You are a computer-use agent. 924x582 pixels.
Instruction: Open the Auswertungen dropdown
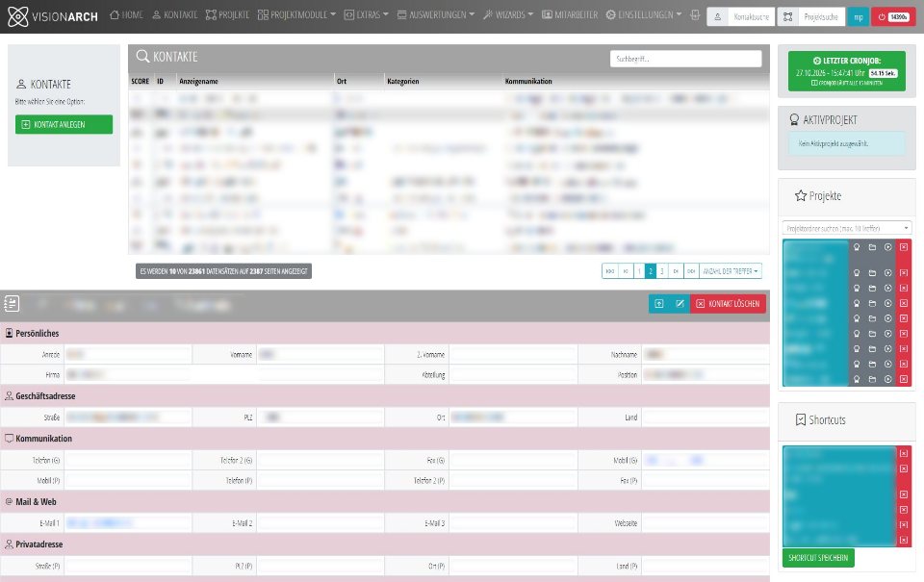coord(435,14)
